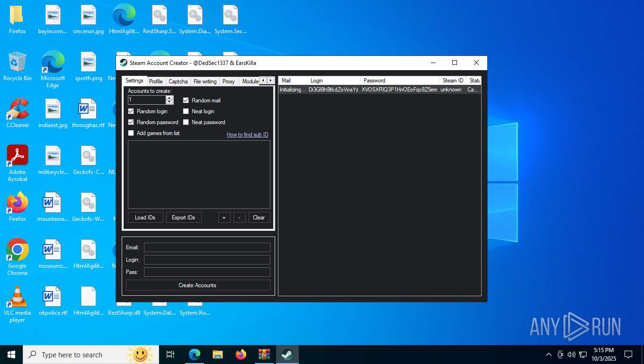Sort by the Password column header

(x=400, y=81)
